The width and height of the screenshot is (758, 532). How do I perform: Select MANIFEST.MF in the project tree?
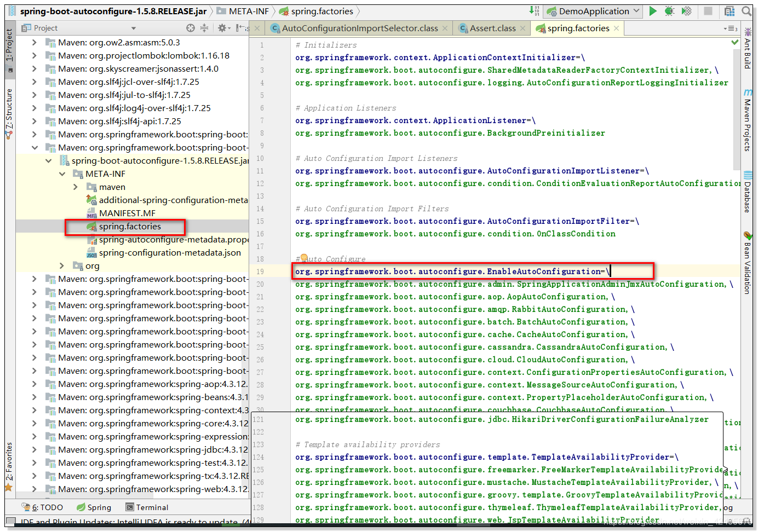tap(127, 213)
